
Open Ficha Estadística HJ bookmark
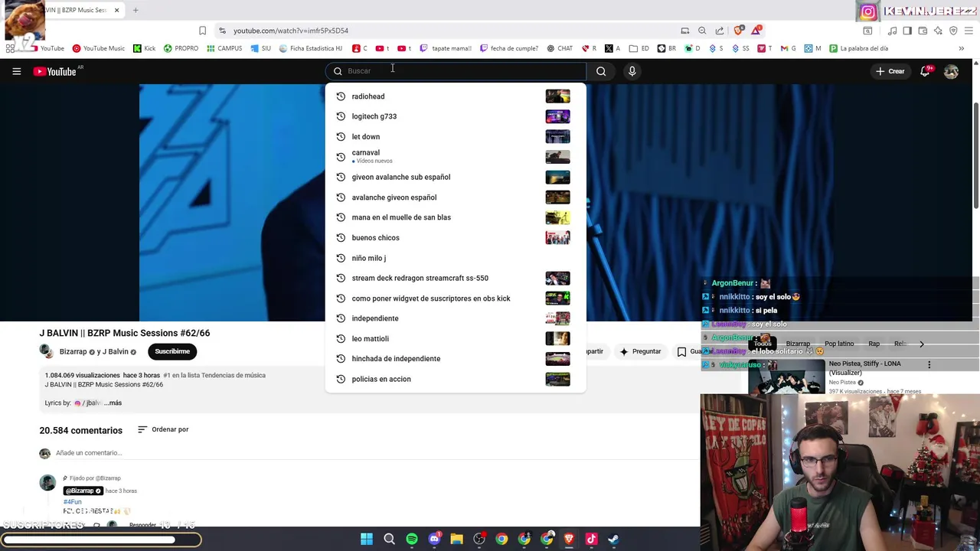[x=310, y=48]
